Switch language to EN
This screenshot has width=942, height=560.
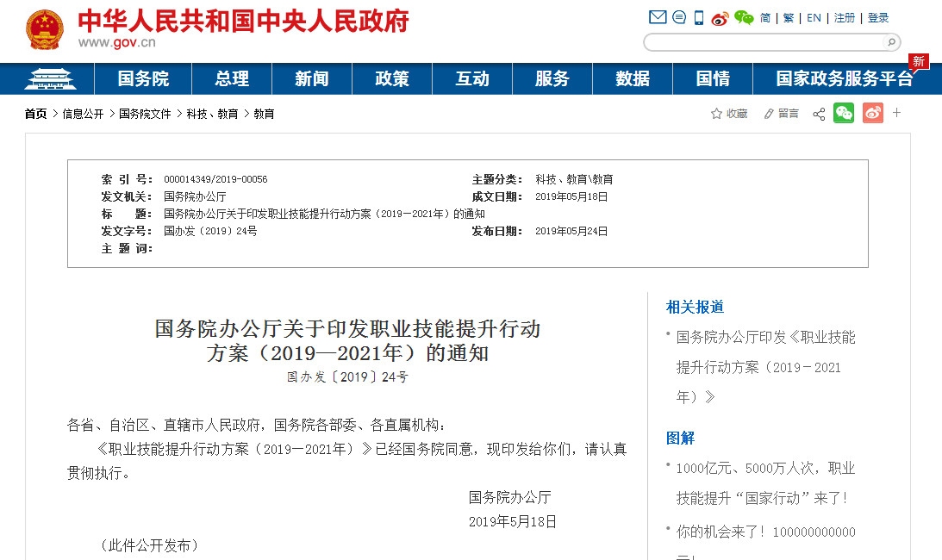[x=814, y=18]
